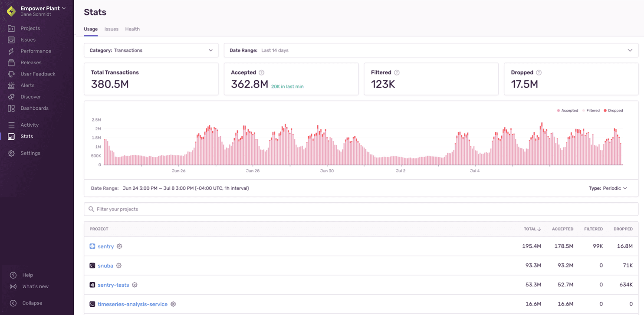Click the PROJECT column header
Screen dimensions: 644x315
[99, 229]
